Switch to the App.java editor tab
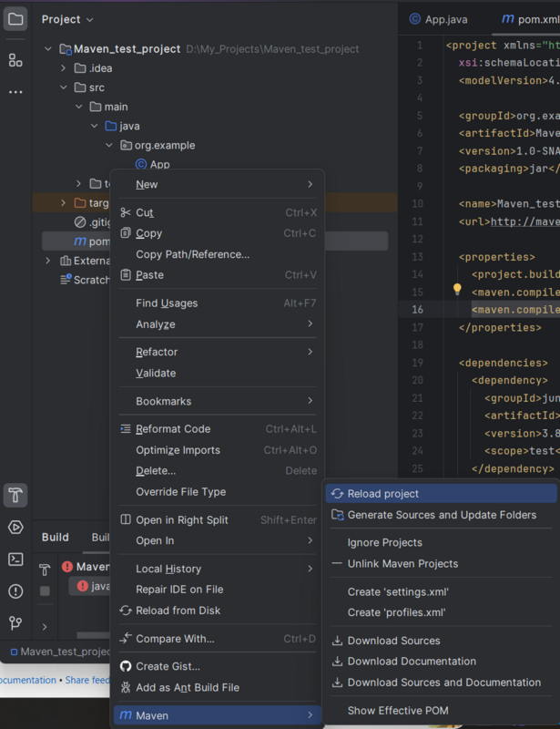Viewport: 560px width, 729px height. (438, 19)
